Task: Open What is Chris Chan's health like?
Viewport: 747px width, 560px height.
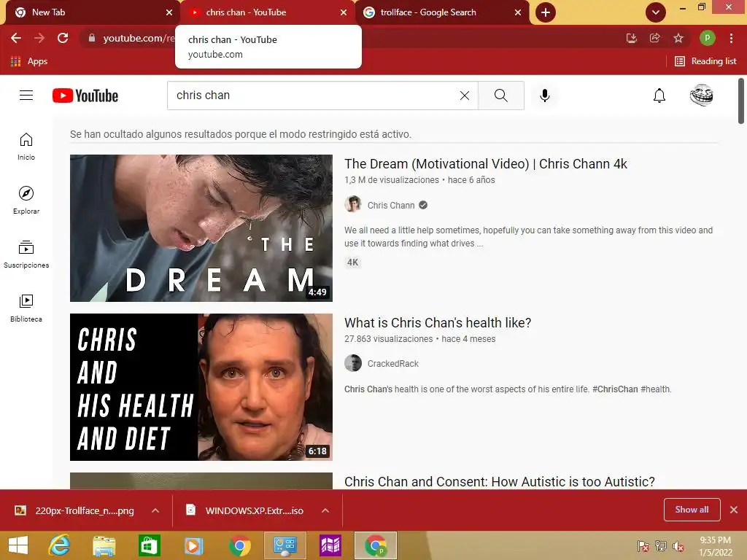Action: click(438, 323)
